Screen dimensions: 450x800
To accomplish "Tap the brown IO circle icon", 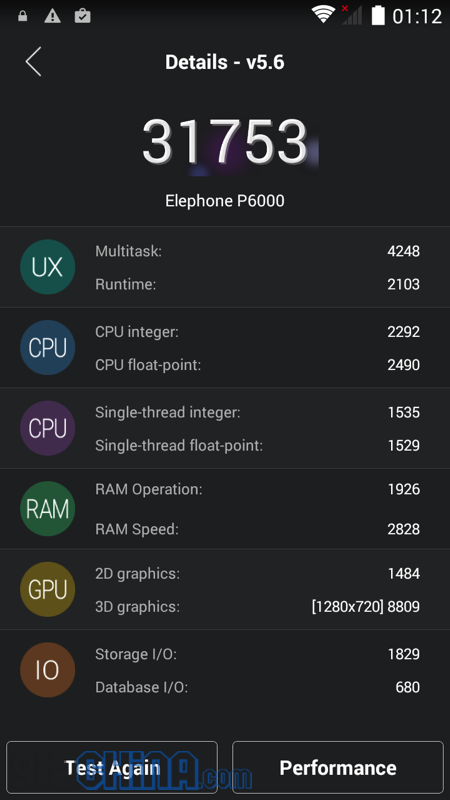I will tap(47, 670).
